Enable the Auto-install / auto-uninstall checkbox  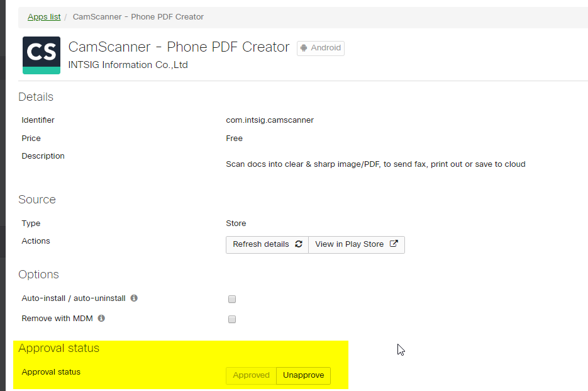(x=232, y=299)
